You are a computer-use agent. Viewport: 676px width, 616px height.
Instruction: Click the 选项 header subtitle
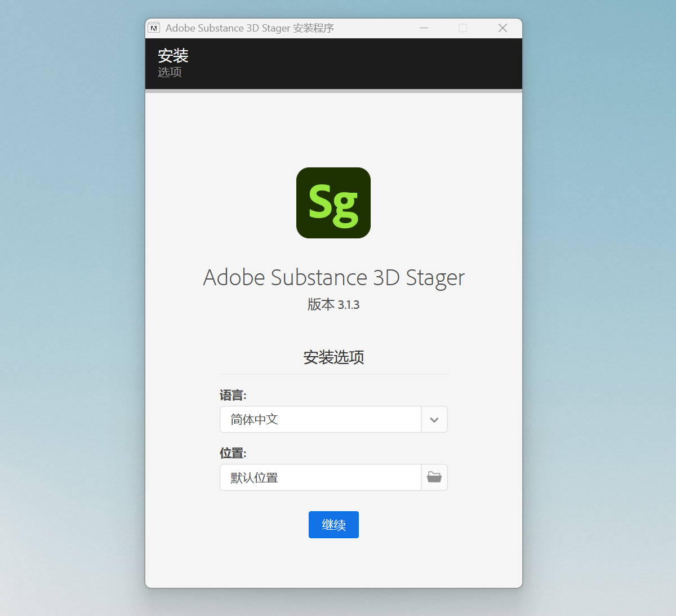(170, 72)
